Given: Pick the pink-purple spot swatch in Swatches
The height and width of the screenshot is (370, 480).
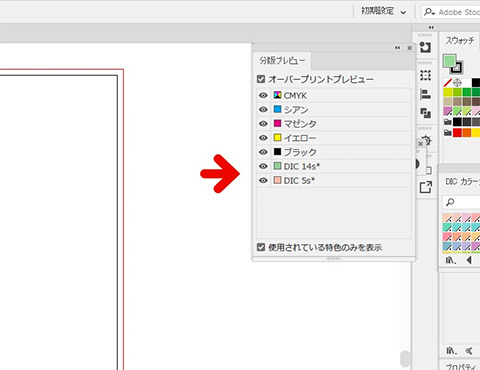Looking at the screenshot, I should pos(448,111).
